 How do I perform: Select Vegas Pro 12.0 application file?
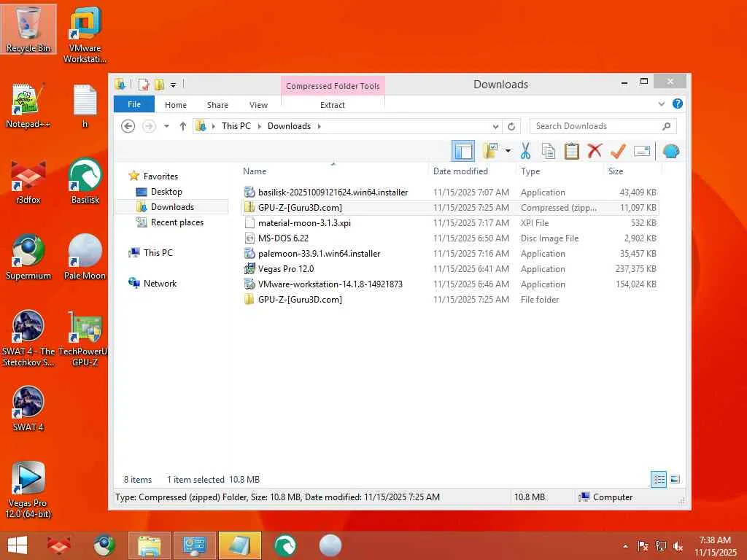pos(450,268)
